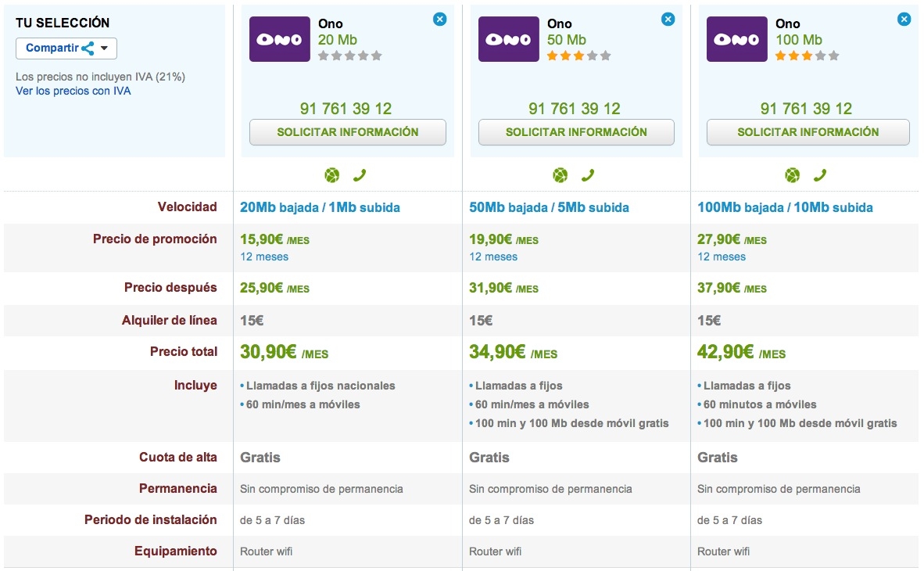This screenshot has height=571, width=924.
Task: Click Solicitar Información for the 100 Mb plan
Action: click(x=808, y=132)
